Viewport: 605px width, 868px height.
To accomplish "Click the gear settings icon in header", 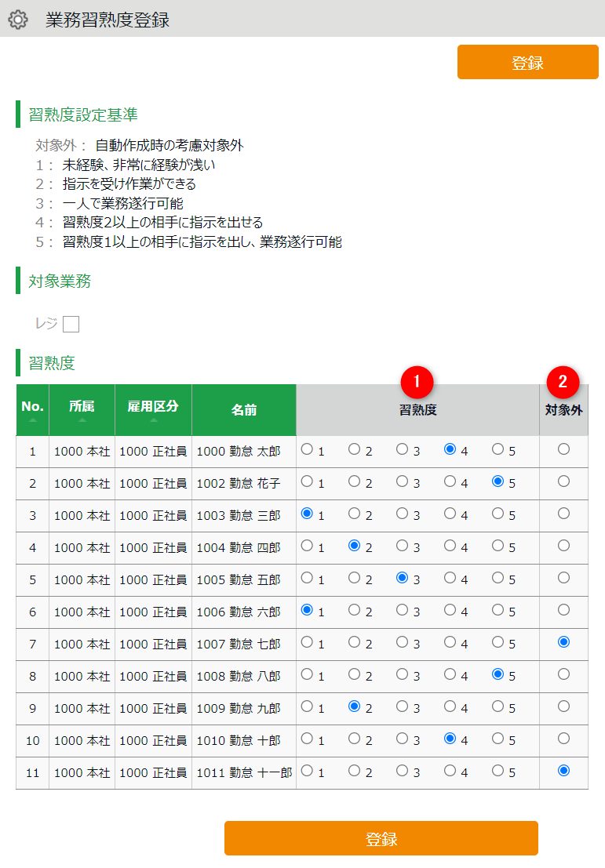I will coord(18,20).
